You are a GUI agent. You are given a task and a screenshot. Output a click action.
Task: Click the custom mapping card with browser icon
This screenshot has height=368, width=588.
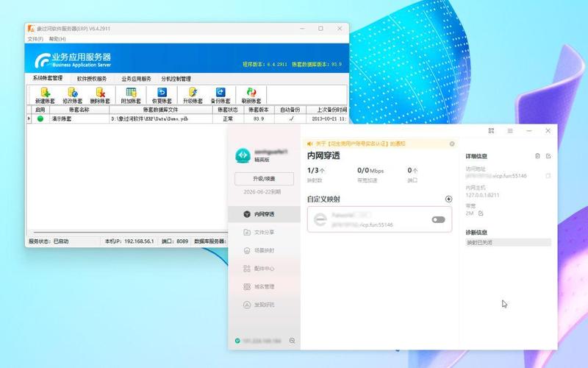tap(379, 219)
